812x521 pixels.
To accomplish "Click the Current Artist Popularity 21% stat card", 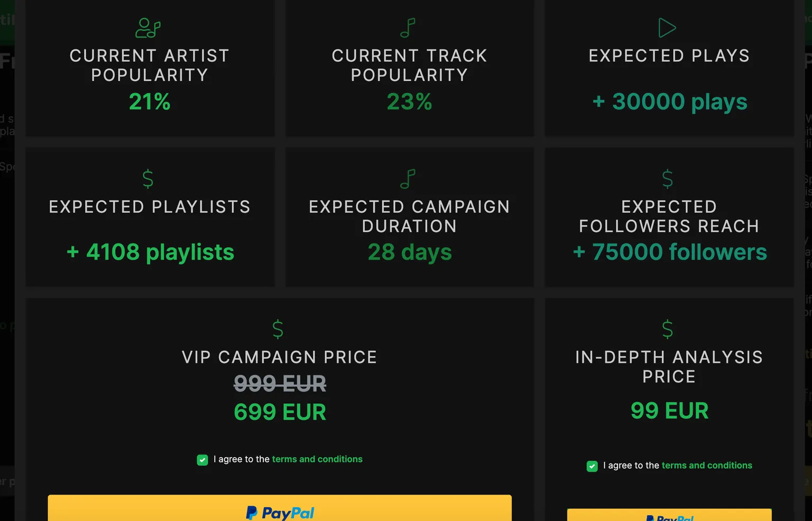I will pyautogui.click(x=150, y=68).
